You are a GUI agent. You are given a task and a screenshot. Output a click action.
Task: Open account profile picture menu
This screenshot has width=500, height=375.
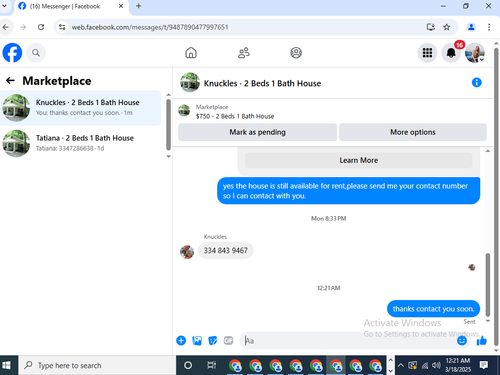pyautogui.click(x=475, y=53)
